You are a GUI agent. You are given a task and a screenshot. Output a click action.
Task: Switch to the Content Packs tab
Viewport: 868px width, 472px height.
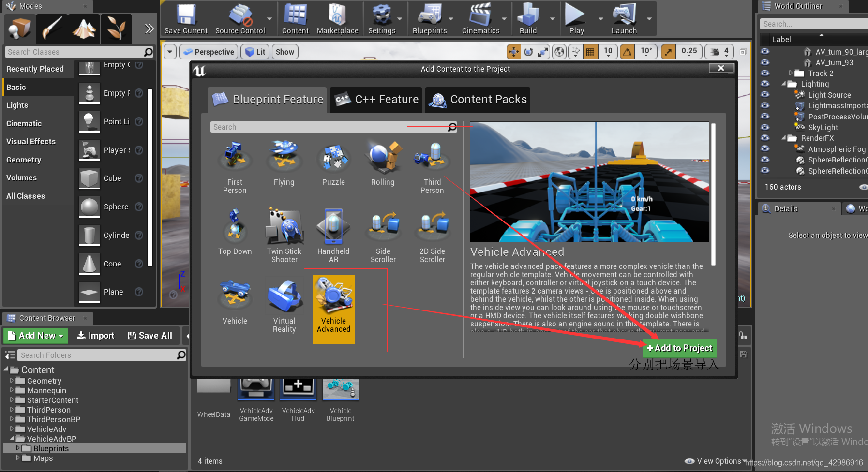(478, 100)
